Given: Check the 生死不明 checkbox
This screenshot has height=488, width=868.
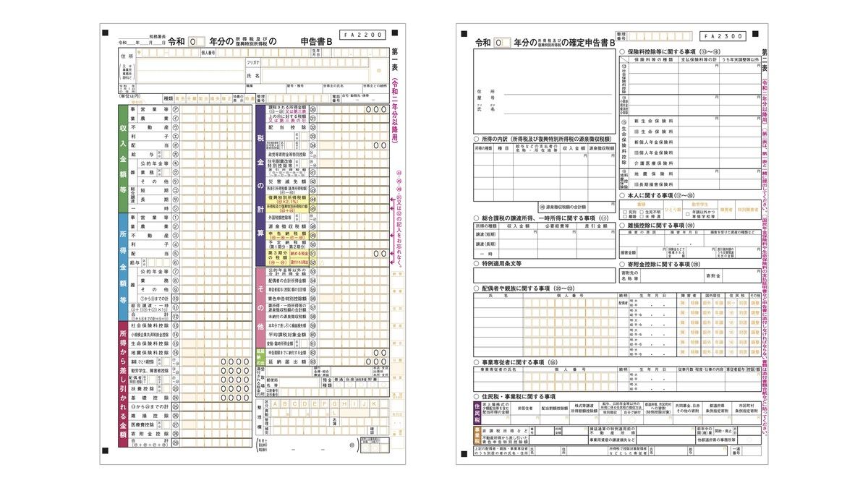Looking at the screenshot, I should click(642, 211).
